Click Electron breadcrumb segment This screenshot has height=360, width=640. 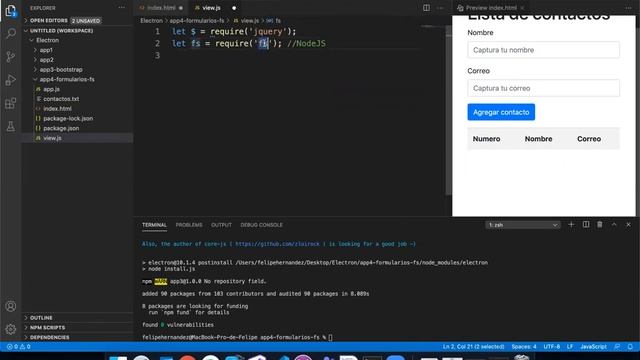click(151, 20)
